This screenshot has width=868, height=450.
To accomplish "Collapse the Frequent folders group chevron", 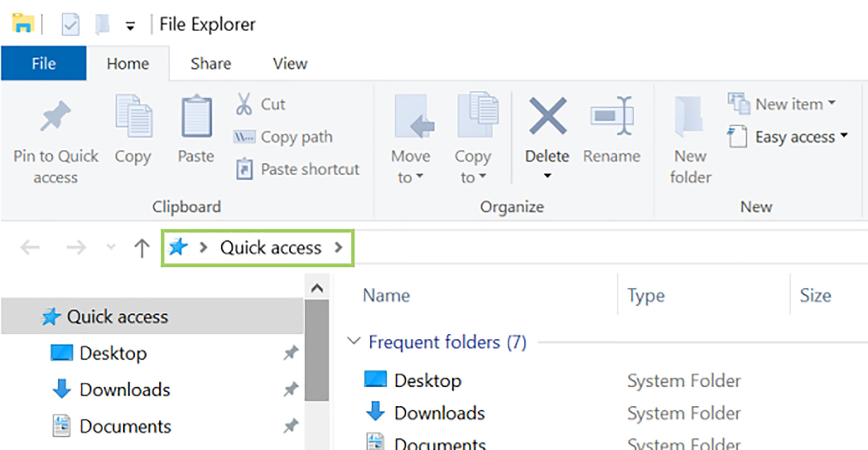I will click(354, 341).
